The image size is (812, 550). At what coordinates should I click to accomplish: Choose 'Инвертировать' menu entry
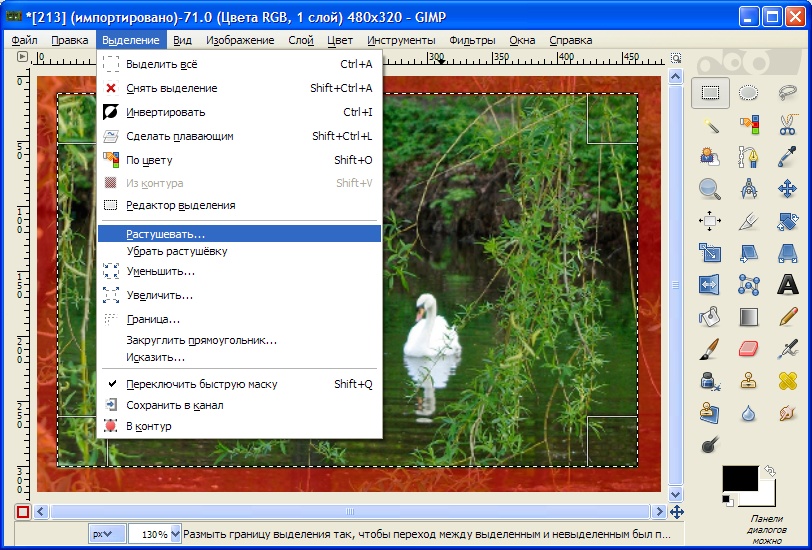[239, 112]
